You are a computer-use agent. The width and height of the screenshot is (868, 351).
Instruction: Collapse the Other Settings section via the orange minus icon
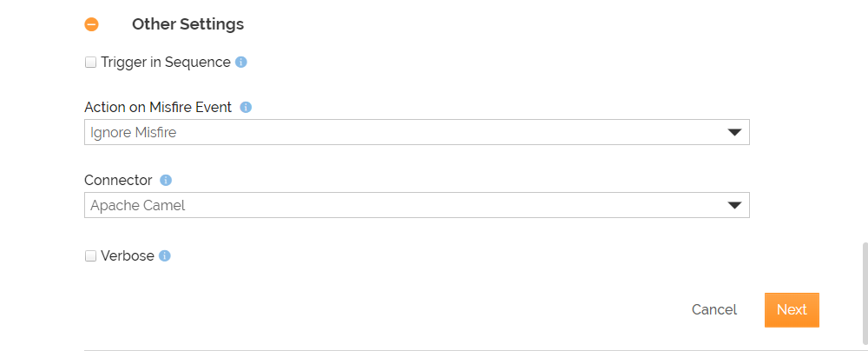(x=91, y=24)
